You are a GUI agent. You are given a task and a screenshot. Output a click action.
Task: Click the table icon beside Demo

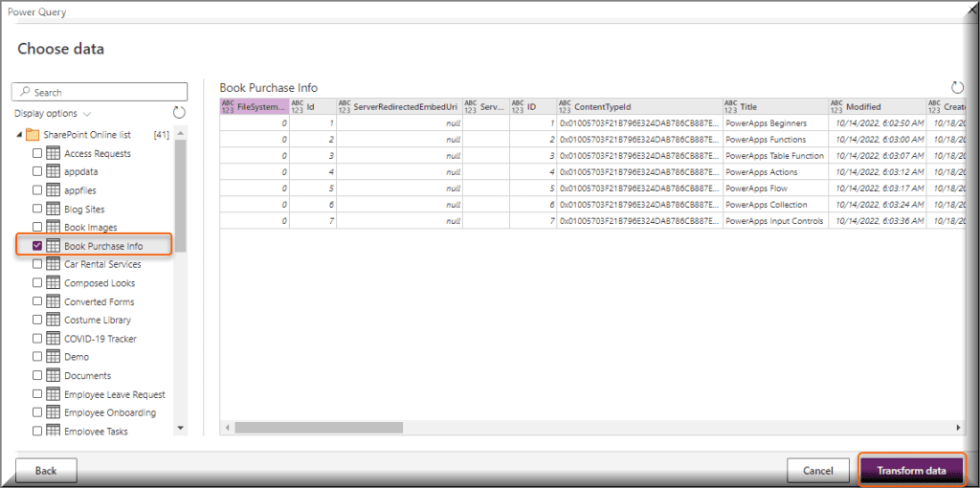(54, 357)
